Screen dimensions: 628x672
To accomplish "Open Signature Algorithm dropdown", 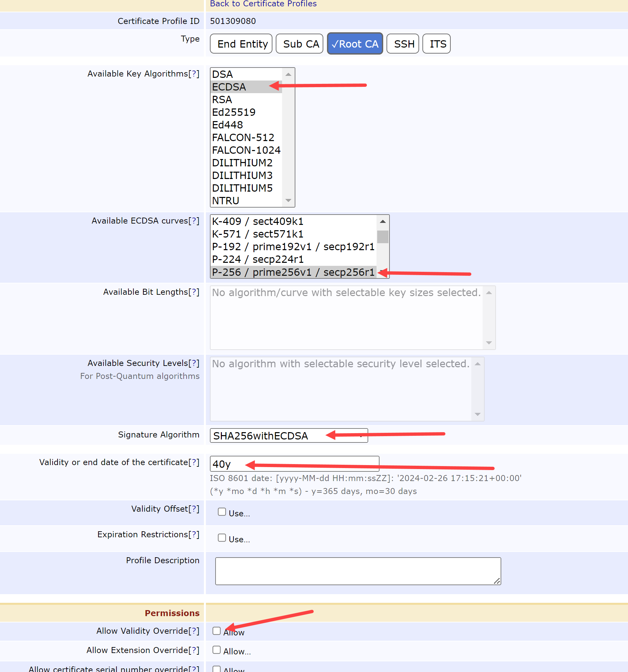I will (289, 435).
